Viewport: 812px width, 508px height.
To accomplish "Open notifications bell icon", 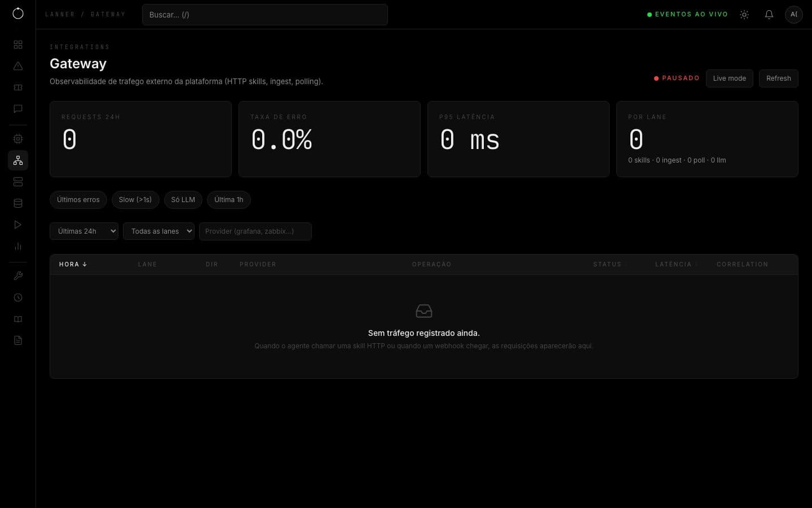I will (x=769, y=15).
